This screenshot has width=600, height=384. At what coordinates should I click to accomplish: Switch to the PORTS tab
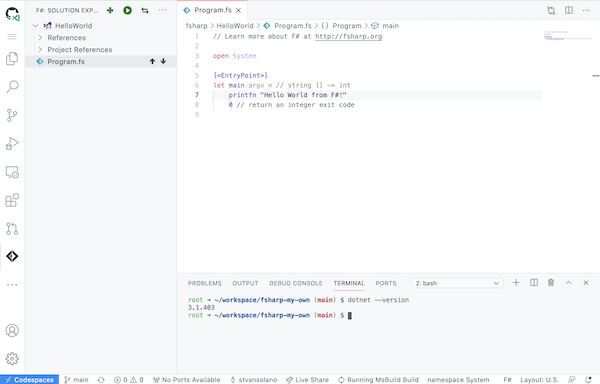coord(386,283)
